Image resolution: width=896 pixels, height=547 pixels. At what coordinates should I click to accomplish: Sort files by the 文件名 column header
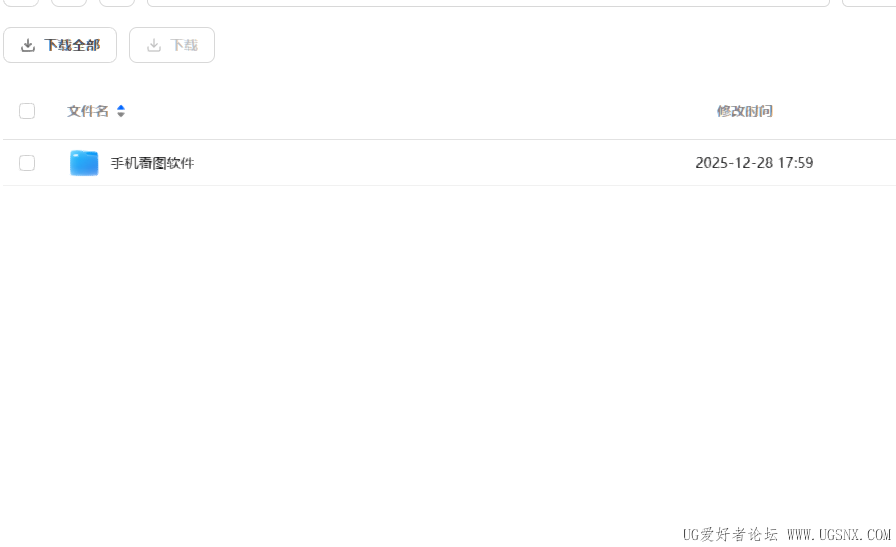coord(88,111)
